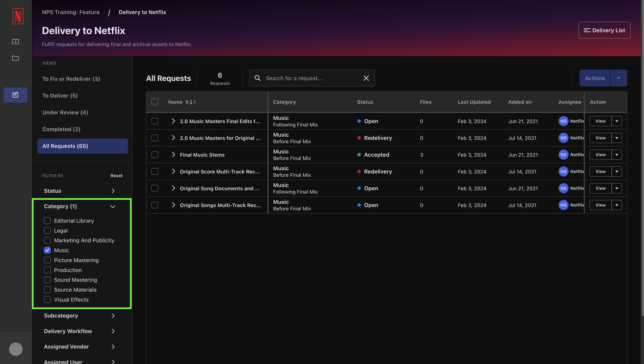The image size is (644, 364).
Task: Click NS avatar in Original Songs Multi-Track row
Action: click(x=563, y=205)
